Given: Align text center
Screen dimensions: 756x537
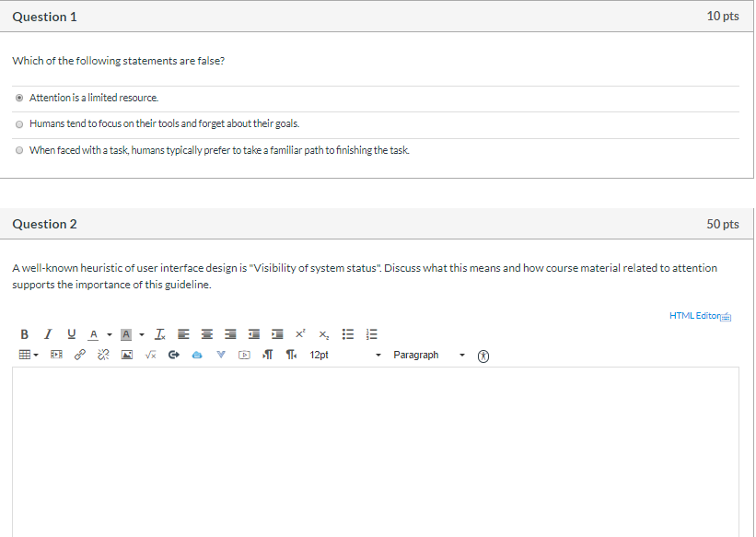Looking at the screenshot, I should (x=207, y=333).
